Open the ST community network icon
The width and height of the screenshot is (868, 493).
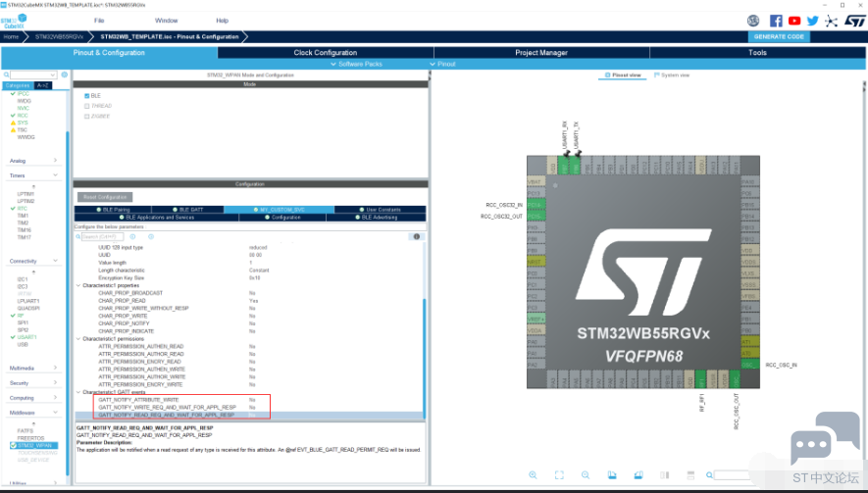pyautogui.click(x=831, y=21)
